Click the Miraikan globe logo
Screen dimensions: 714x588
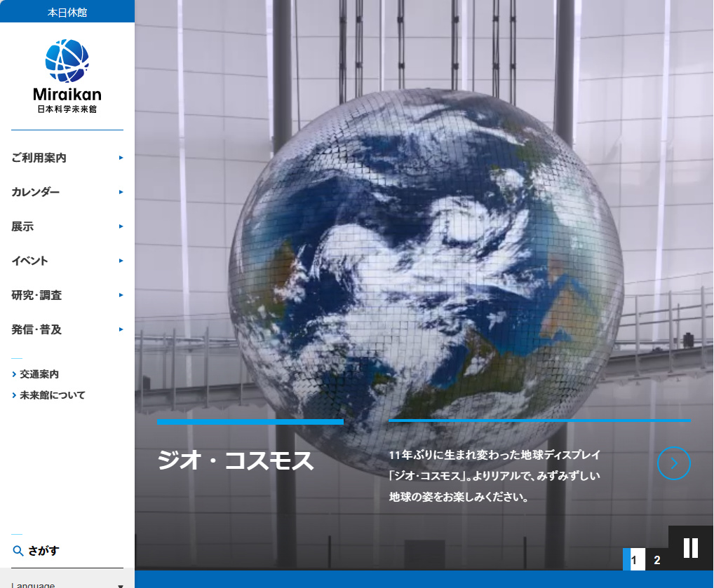[x=67, y=61]
